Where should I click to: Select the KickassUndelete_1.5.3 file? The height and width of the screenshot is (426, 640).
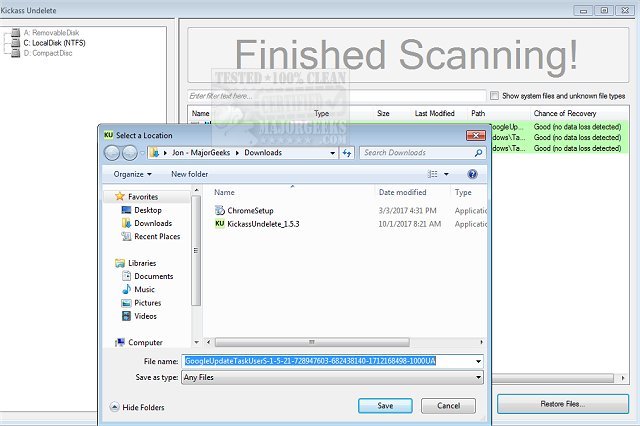(x=263, y=224)
